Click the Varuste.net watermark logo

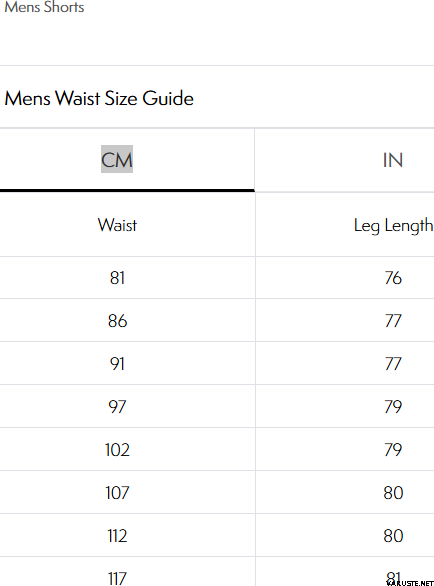[x=410, y=583]
